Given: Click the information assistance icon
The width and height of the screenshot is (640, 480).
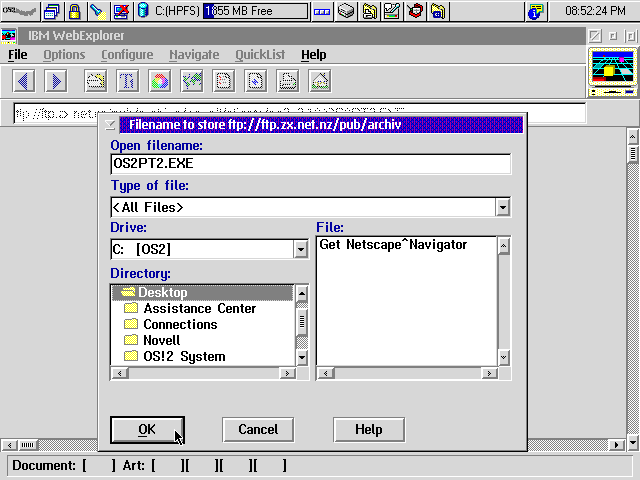Looking at the screenshot, I should coord(536,11).
